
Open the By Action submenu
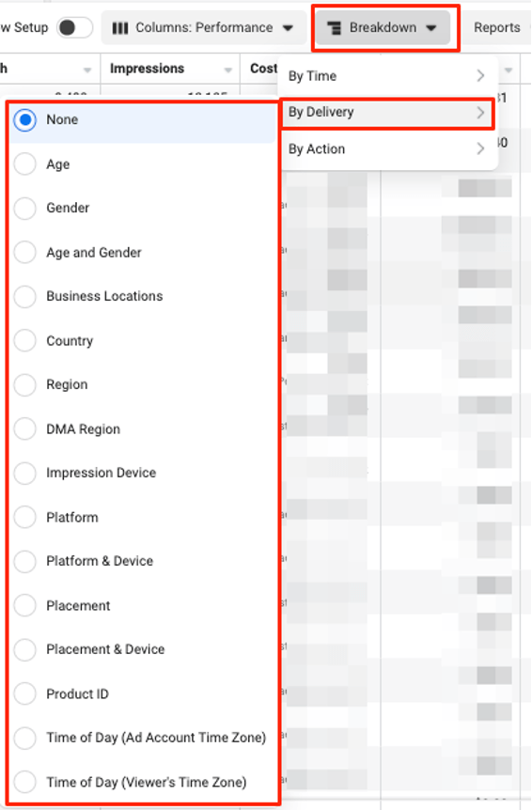point(388,149)
